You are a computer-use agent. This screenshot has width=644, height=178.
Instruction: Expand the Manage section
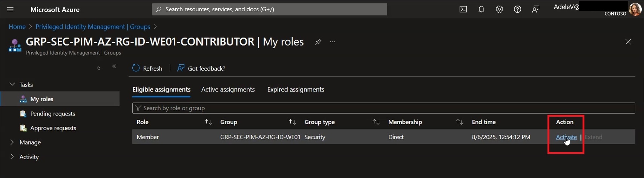12,142
